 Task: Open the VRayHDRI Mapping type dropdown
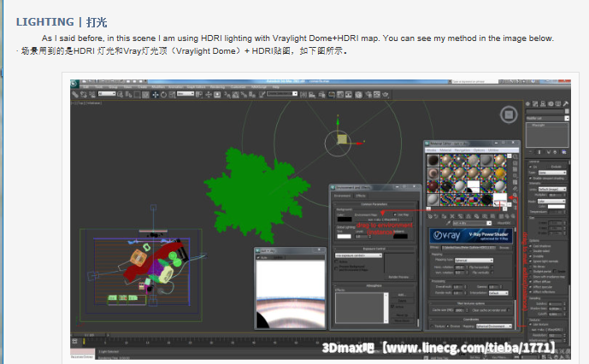pos(474,261)
